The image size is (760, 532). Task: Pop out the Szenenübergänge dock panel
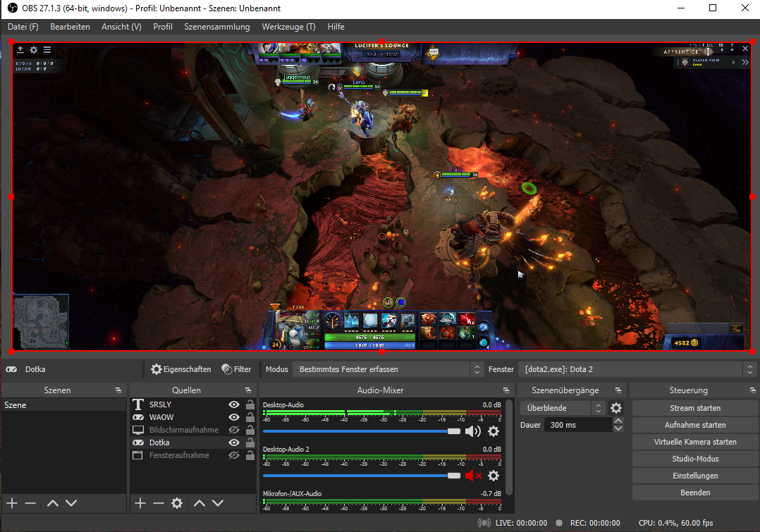(618, 390)
